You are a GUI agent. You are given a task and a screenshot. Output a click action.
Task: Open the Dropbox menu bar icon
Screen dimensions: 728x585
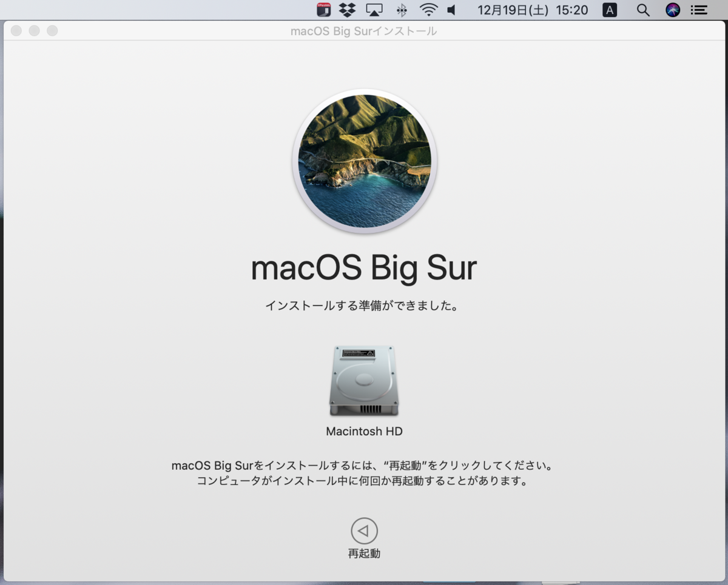347,10
